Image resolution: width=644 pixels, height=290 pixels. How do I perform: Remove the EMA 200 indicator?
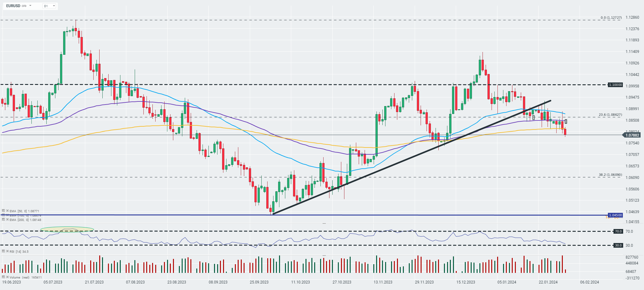coord(7,219)
